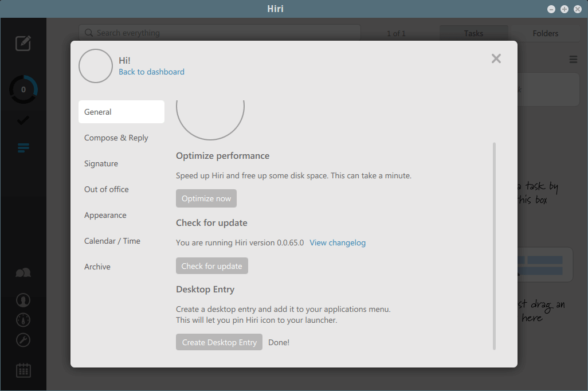Click the Check for update button
This screenshot has height=391, width=588.
coord(212,266)
